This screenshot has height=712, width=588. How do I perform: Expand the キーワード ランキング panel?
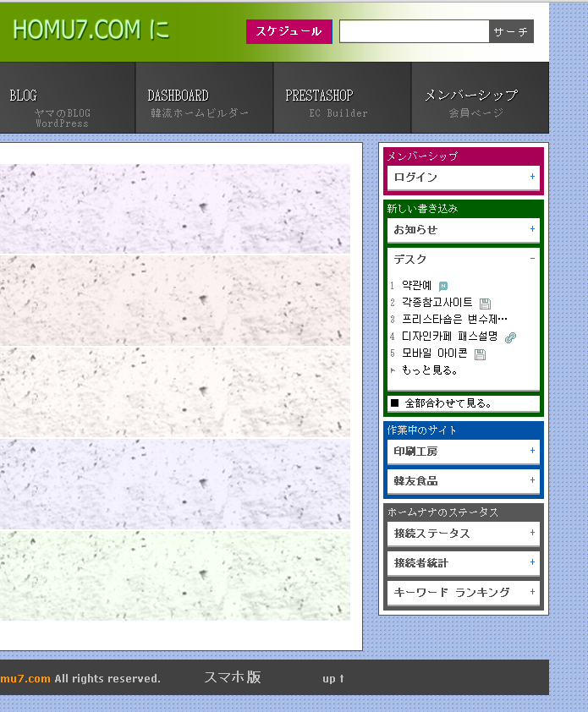[x=532, y=592]
